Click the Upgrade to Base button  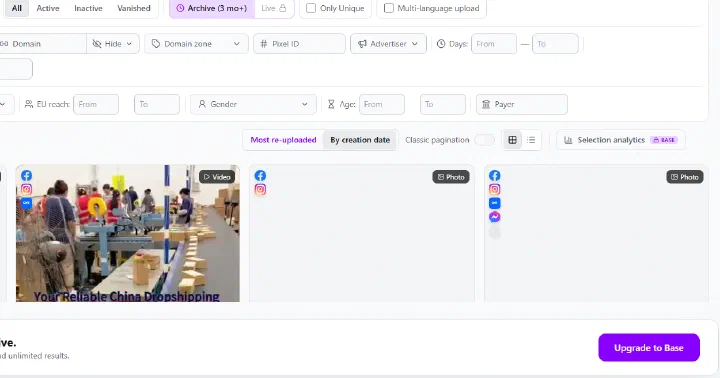[x=649, y=348]
